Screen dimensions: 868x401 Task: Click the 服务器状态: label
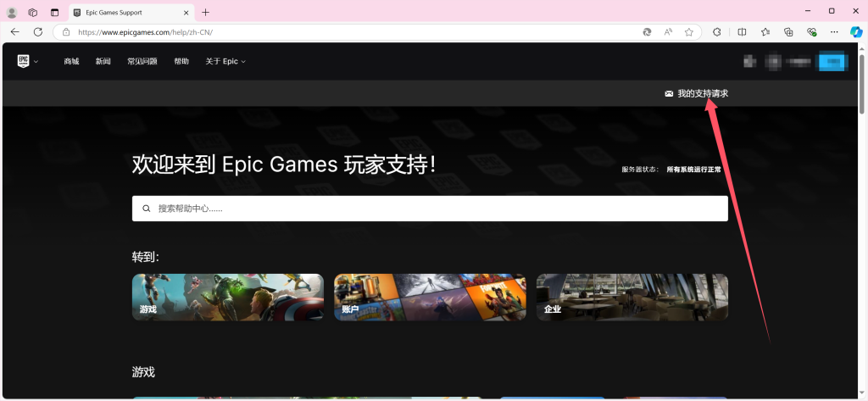coord(641,170)
